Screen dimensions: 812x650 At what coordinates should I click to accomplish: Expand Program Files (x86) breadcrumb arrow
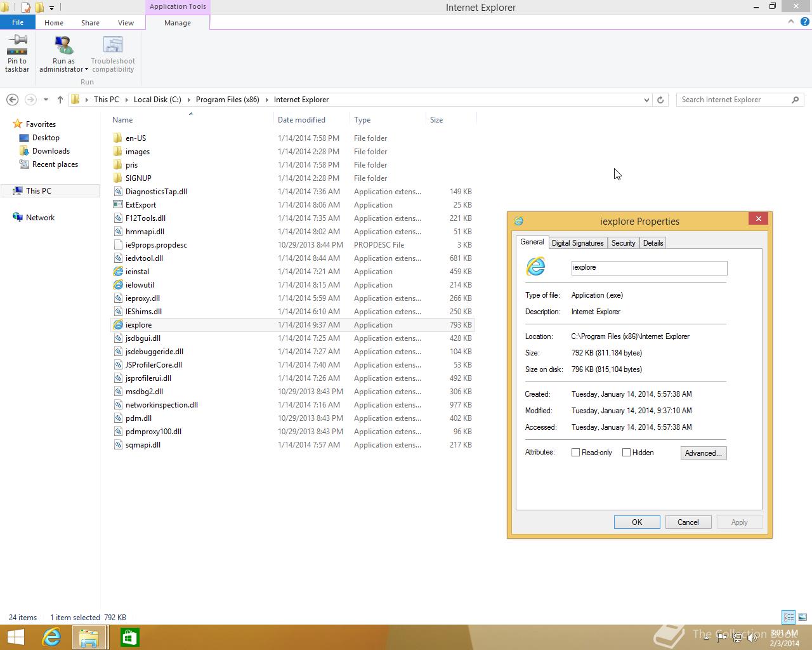tap(266, 100)
